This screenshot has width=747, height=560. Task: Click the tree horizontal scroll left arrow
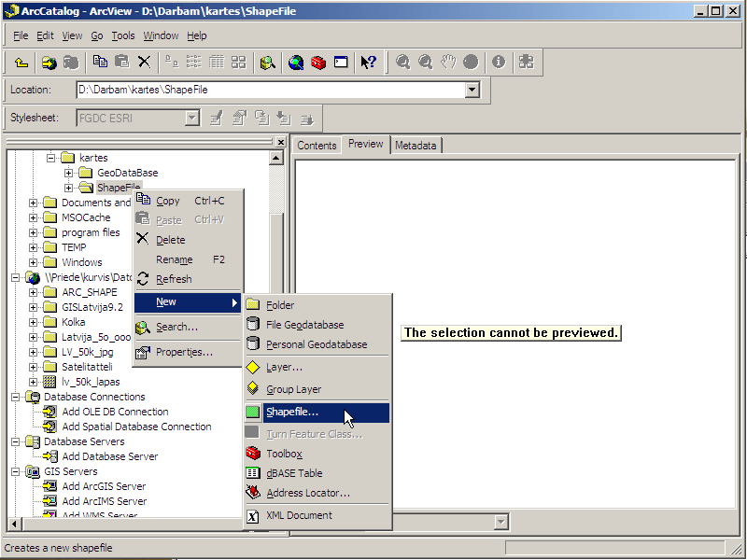point(14,525)
